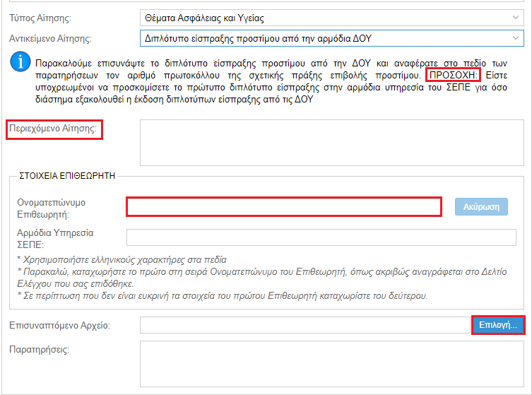The image size is (532, 395).
Task: Click the Παρατηρήσεις label
Action: click(x=39, y=350)
